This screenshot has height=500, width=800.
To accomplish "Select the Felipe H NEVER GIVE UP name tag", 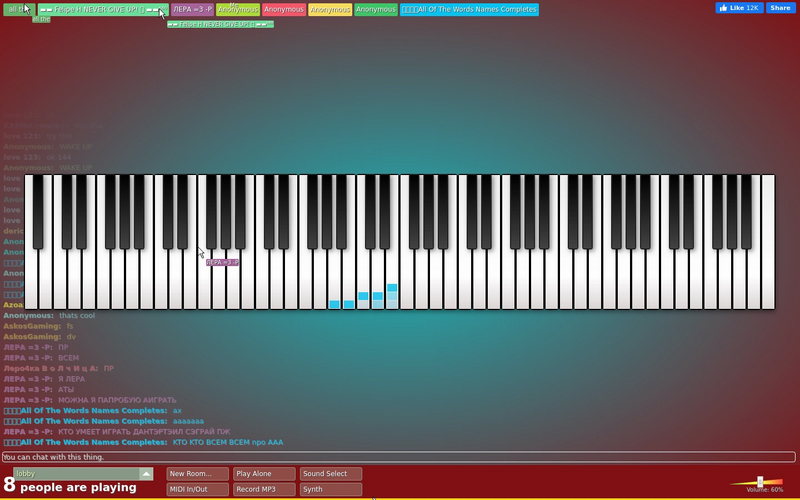I will click(x=103, y=9).
